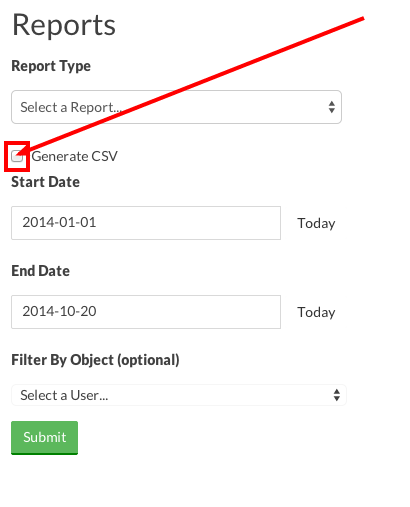Click the Generate CSV label text
The height and width of the screenshot is (507, 410).
tap(75, 156)
